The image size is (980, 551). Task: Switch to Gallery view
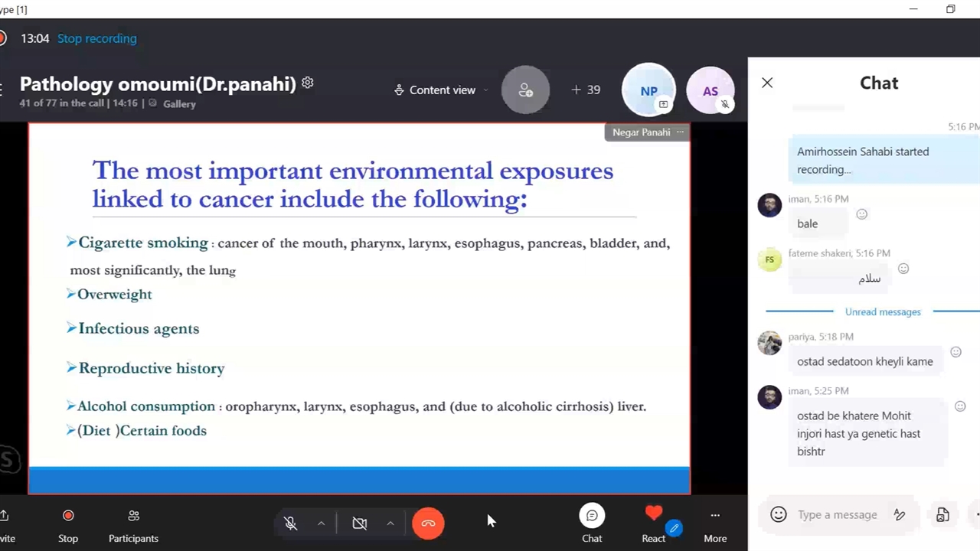[x=179, y=104]
